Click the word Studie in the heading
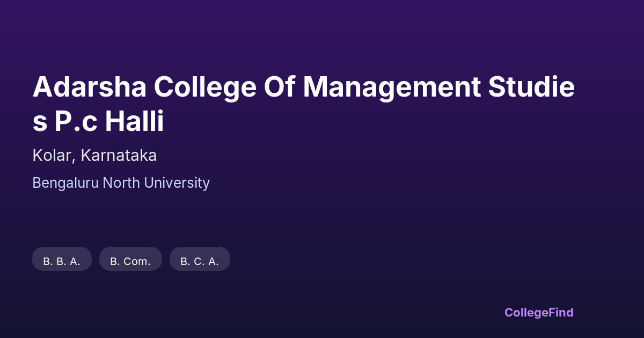644x338 pixels. point(532,87)
